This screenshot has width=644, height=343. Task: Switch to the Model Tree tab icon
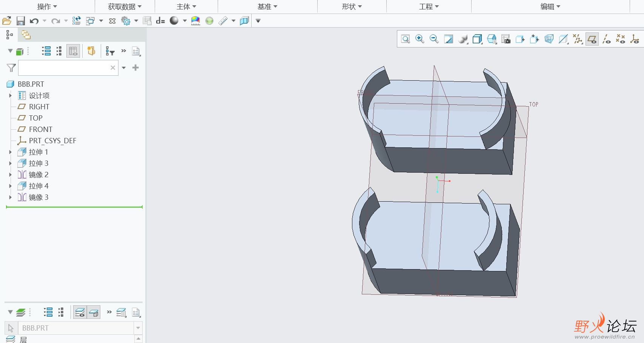[10, 35]
